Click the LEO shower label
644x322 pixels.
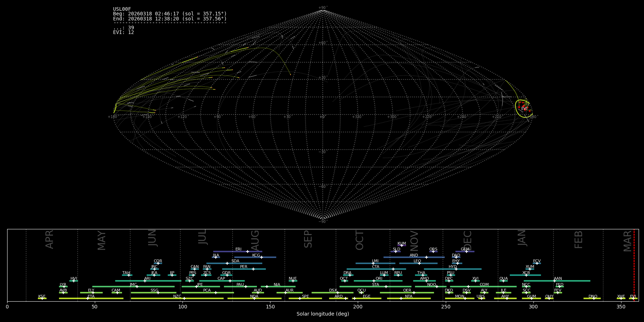click(x=417, y=261)
